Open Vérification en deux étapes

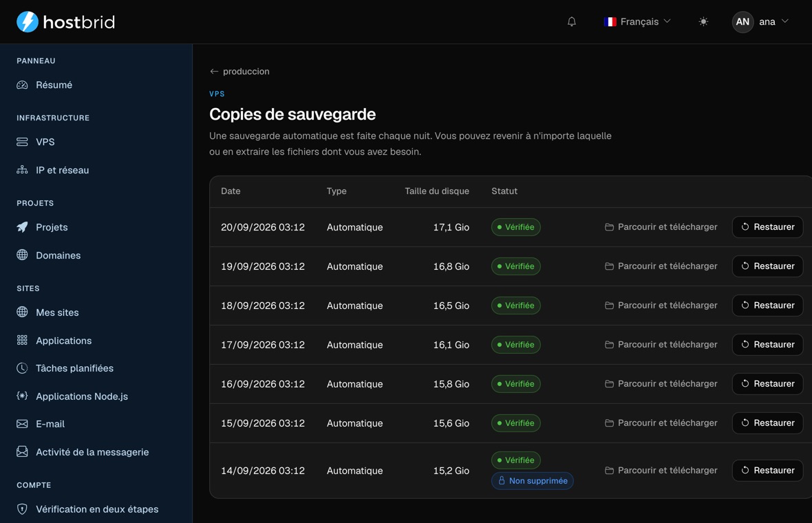coord(97,509)
